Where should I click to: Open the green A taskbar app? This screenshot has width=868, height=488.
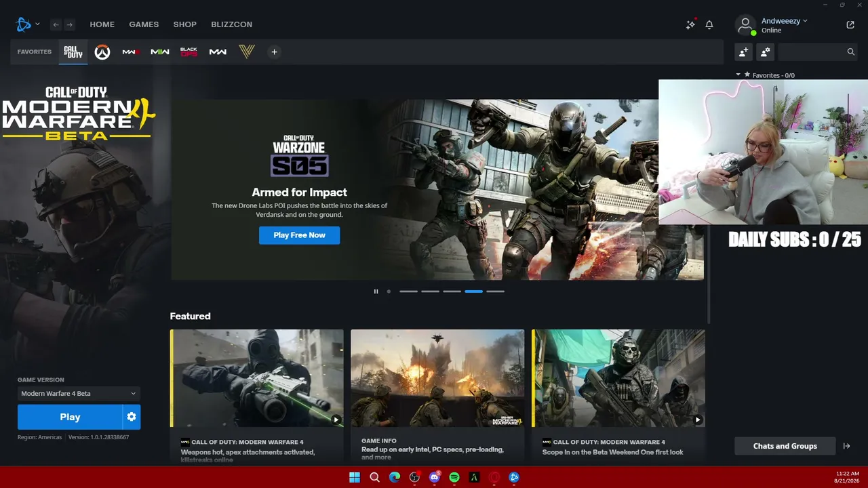coord(475,477)
